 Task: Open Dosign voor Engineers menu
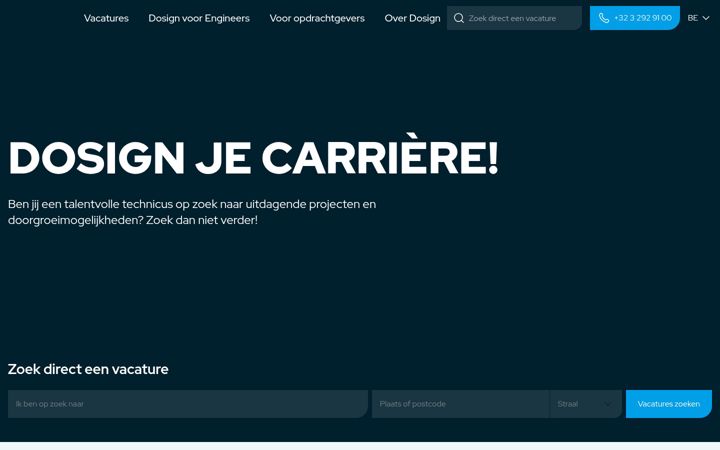(x=199, y=18)
